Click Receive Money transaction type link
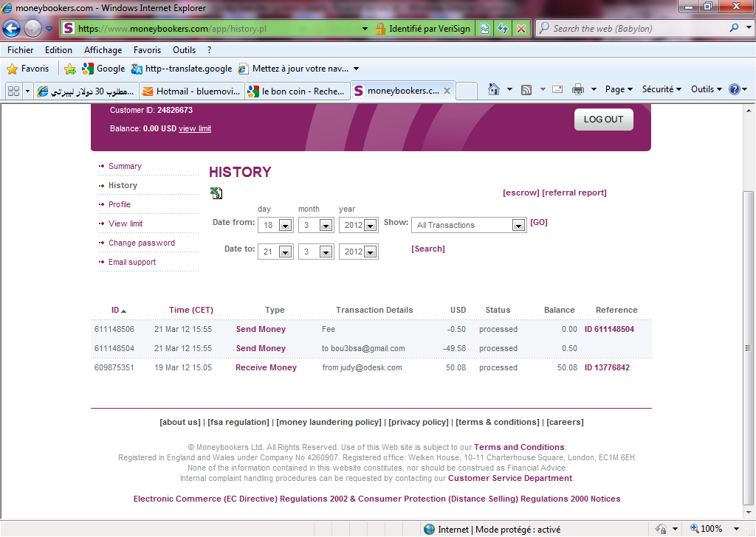This screenshot has width=756, height=537. [x=266, y=367]
